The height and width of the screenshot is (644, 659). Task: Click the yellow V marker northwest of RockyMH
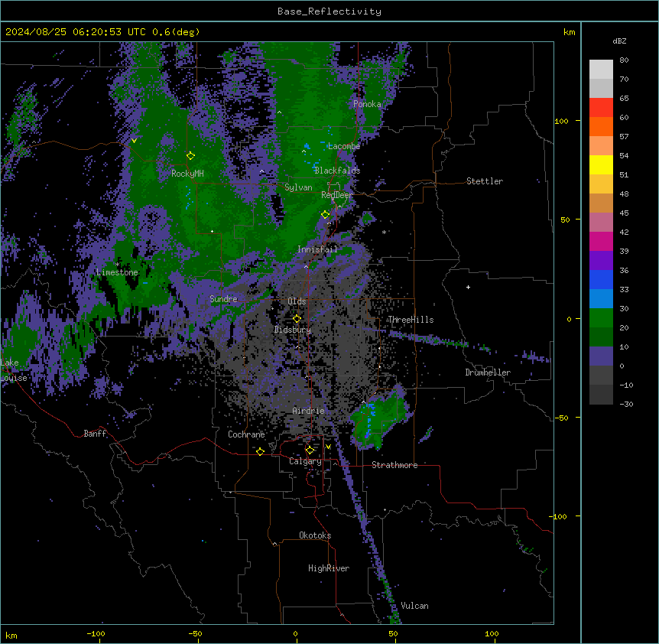(x=134, y=141)
